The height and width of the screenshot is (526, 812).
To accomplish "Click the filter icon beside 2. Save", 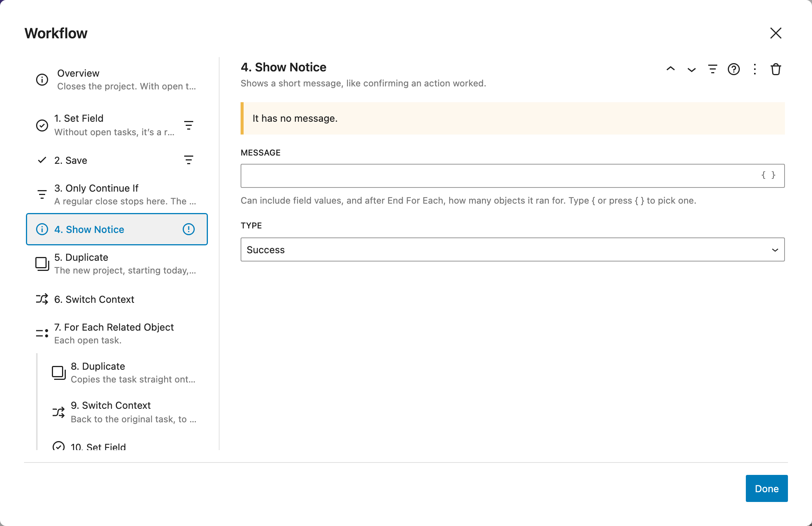I will coord(189,160).
